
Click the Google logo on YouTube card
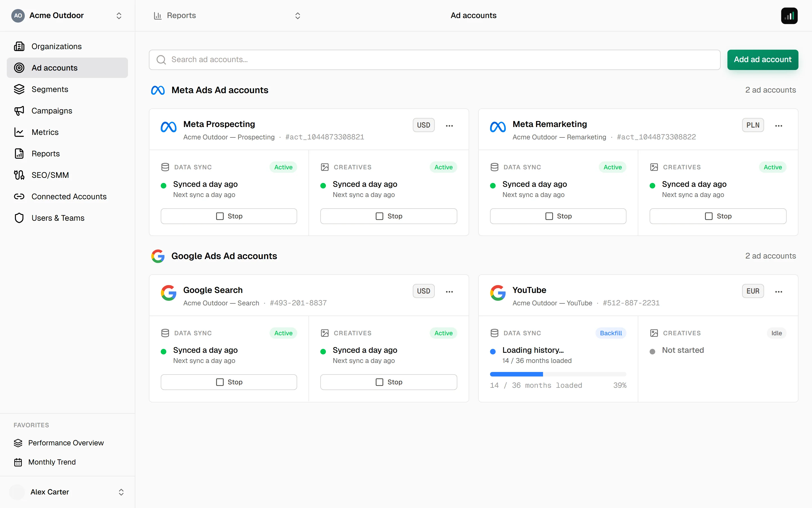pyautogui.click(x=498, y=293)
